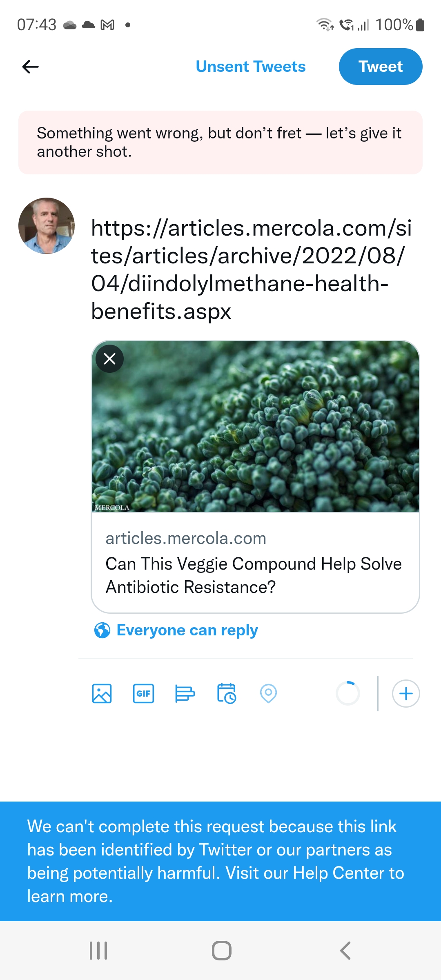441x980 pixels.
Task: Schedule tweet with calendar clock icon
Action: point(227,693)
